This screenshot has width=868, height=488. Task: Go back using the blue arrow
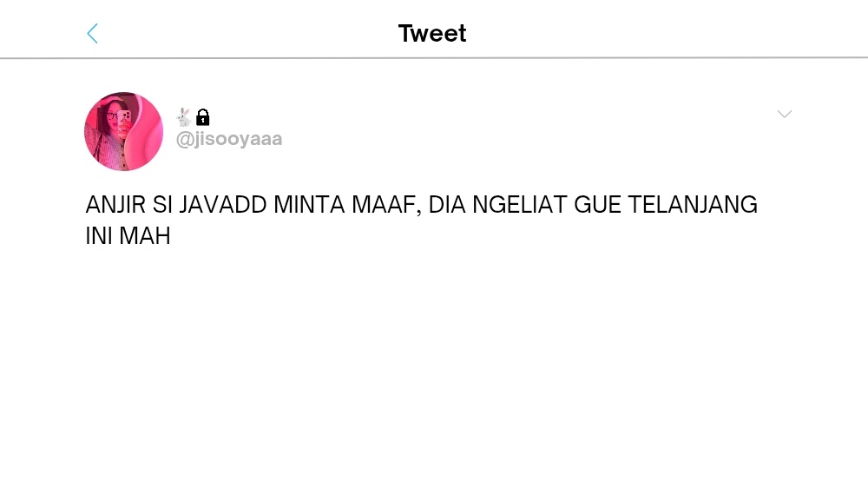point(93,33)
